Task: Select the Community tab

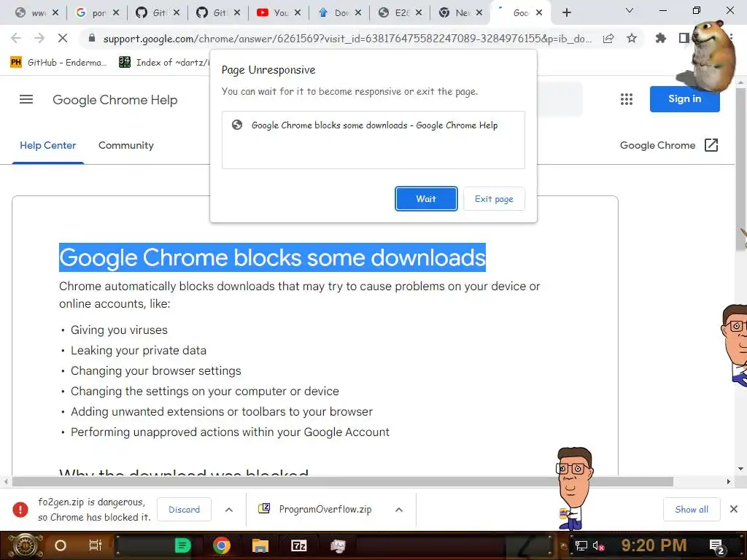Action: click(125, 146)
